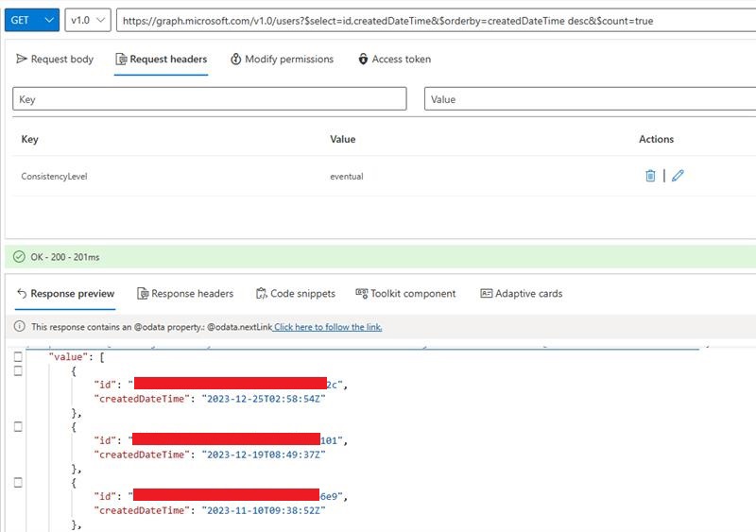Click the info icon beside odata message

point(19,327)
